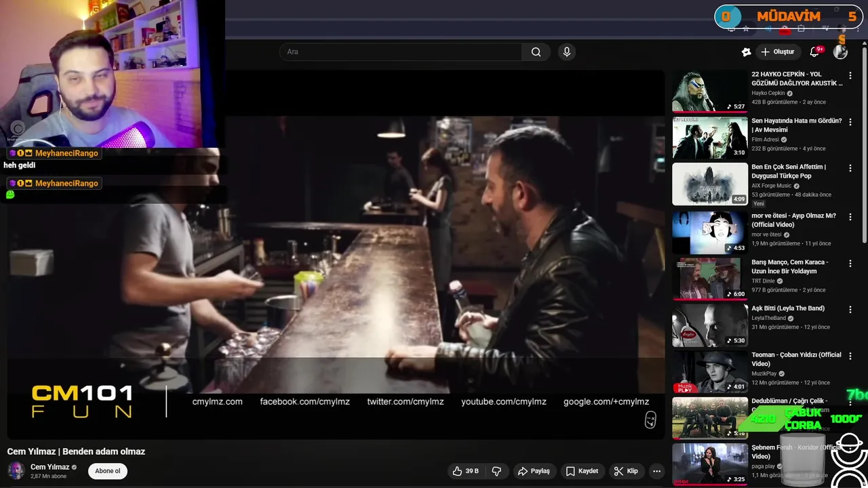
Task: Open the account avatar menu
Action: 840,52
